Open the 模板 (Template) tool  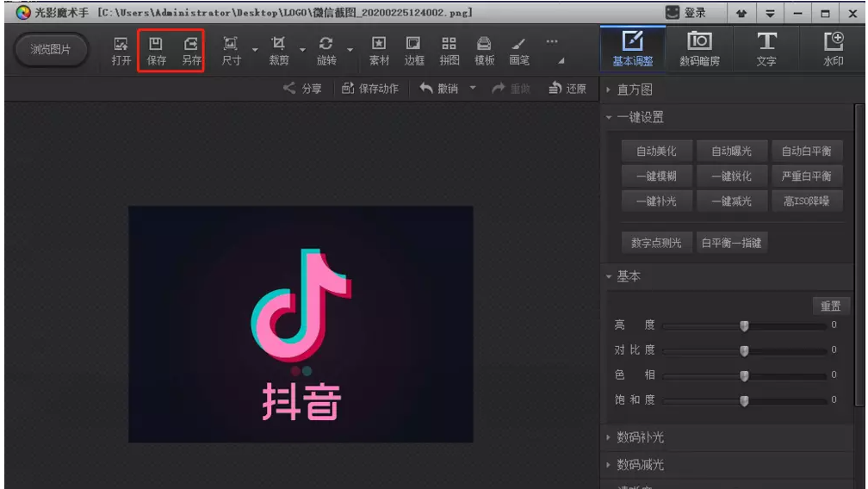[x=485, y=50]
